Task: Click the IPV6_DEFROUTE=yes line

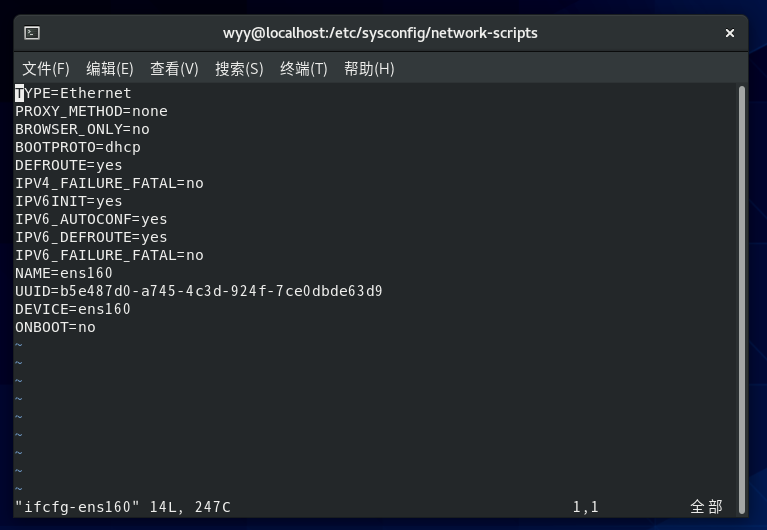Action: (91, 237)
